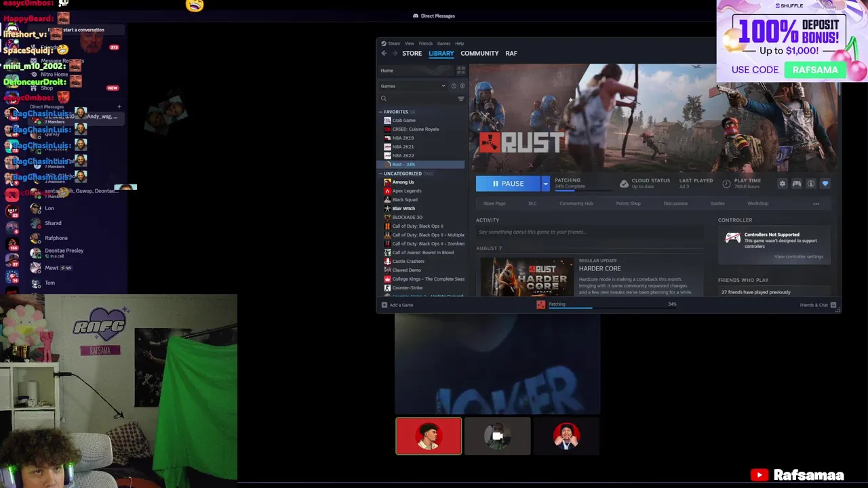Open the game info icon
Image resolution: width=868 pixels, height=488 pixels.
pos(811,184)
